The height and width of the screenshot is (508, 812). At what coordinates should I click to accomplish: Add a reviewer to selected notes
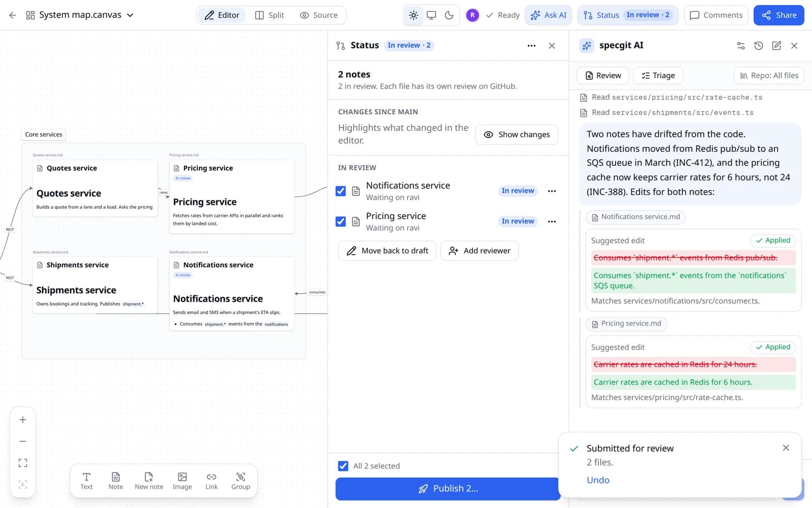tap(480, 251)
